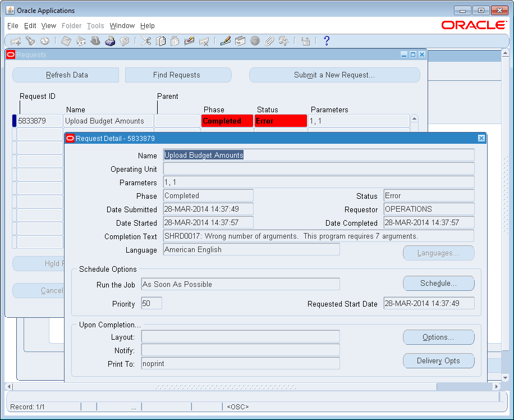This screenshot has height=420, width=514.
Task: Click the Edit Field pencil icon
Action: pyautogui.click(x=226, y=41)
